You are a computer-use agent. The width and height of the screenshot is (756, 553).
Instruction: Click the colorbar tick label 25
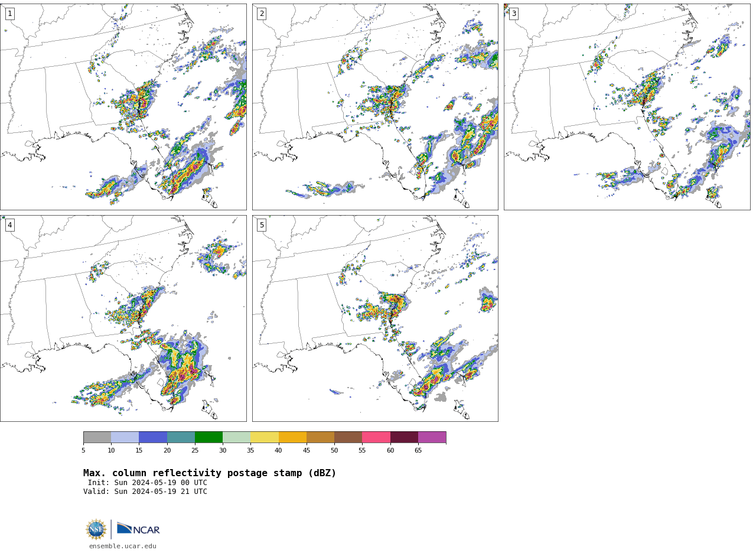point(195,451)
